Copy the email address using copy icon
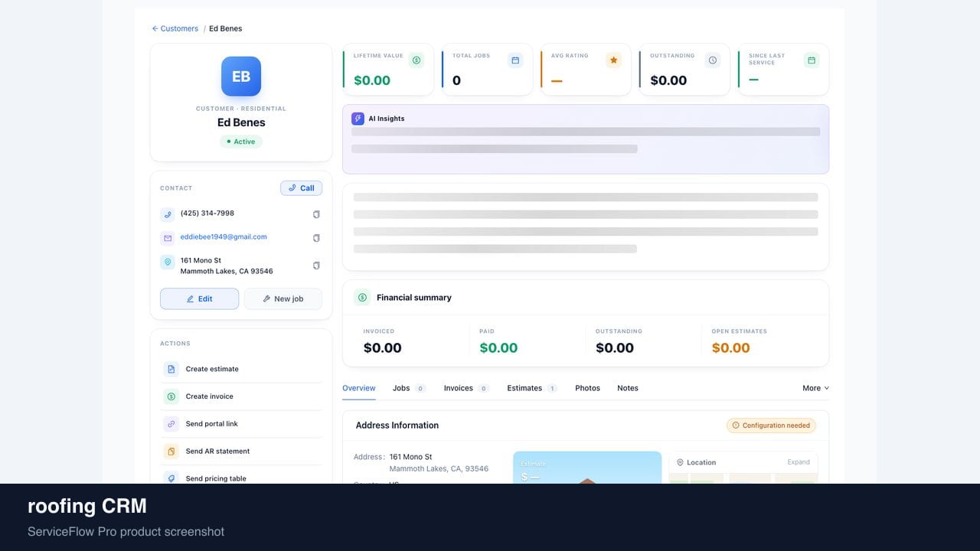The image size is (980, 551). point(316,238)
